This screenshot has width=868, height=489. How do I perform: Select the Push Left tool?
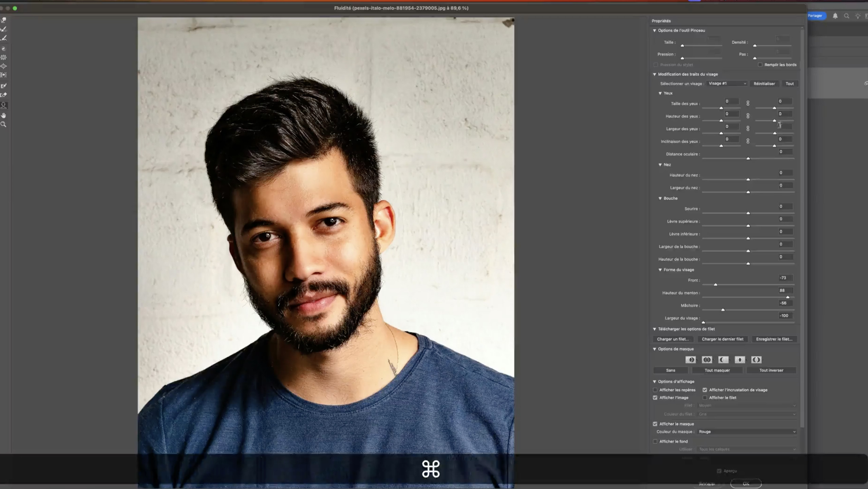(4, 75)
